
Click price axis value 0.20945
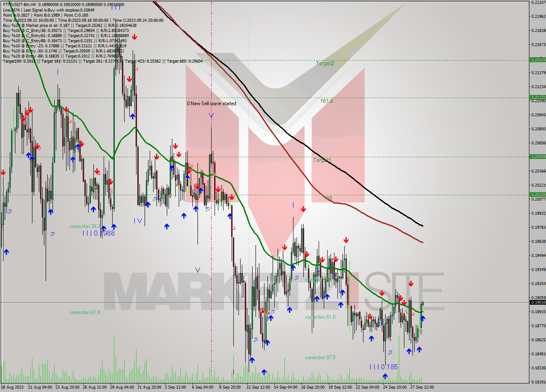tap(538, 115)
